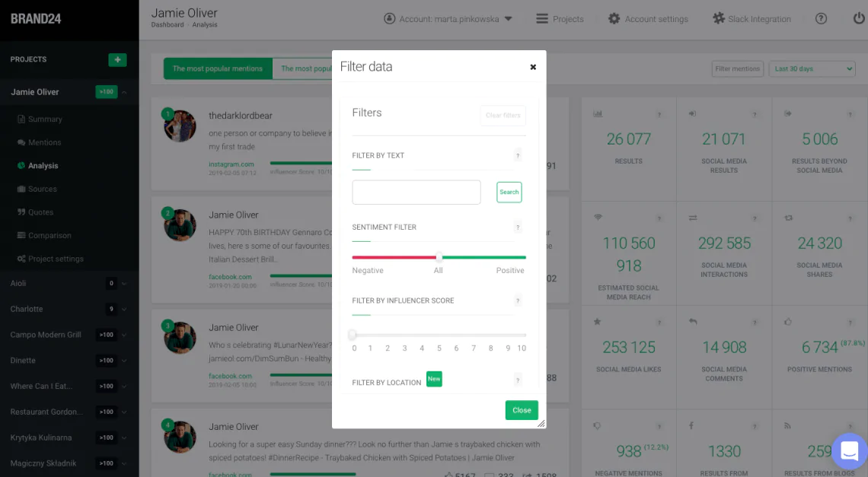868x477 pixels.
Task: Open the Last 30 days dropdown
Action: pyautogui.click(x=812, y=68)
